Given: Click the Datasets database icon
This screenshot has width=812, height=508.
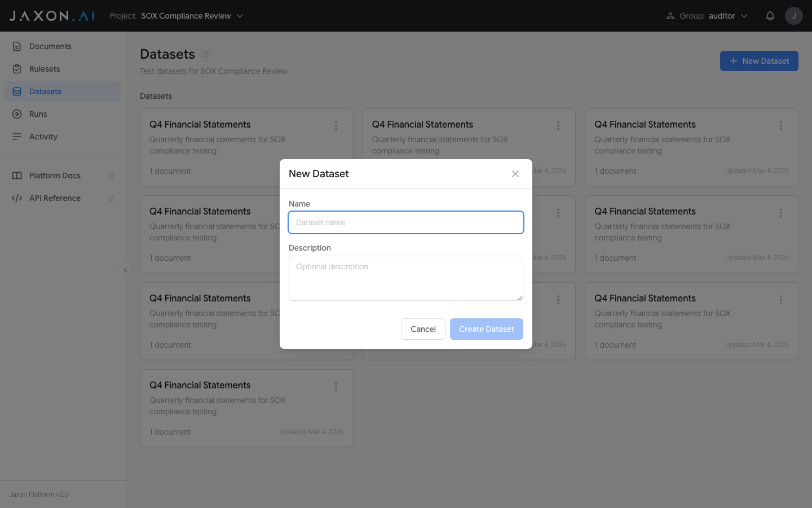Looking at the screenshot, I should (17, 91).
